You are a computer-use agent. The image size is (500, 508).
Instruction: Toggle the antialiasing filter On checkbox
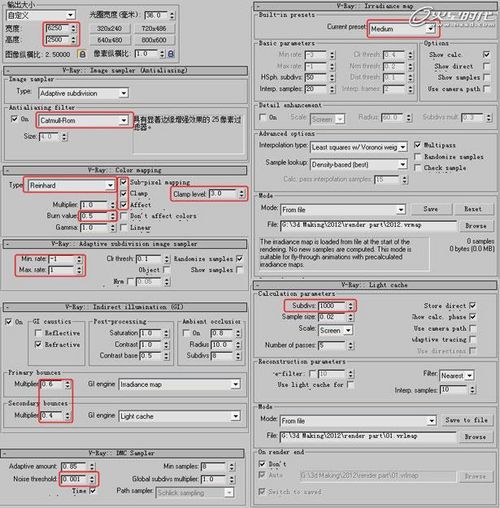pyautogui.click(x=14, y=119)
